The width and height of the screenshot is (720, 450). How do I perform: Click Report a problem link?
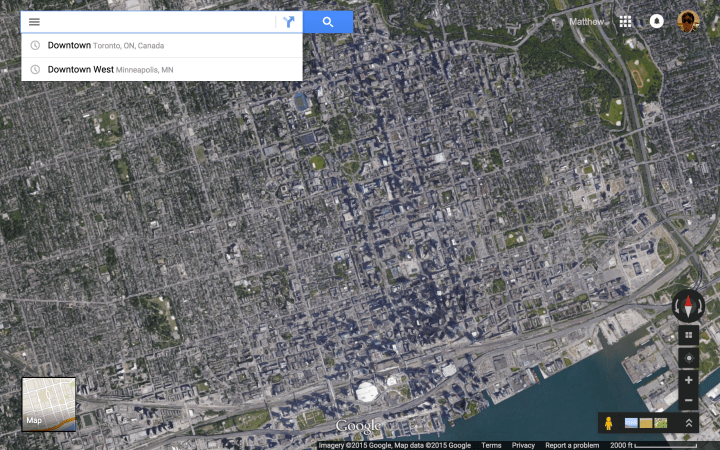tap(572, 445)
